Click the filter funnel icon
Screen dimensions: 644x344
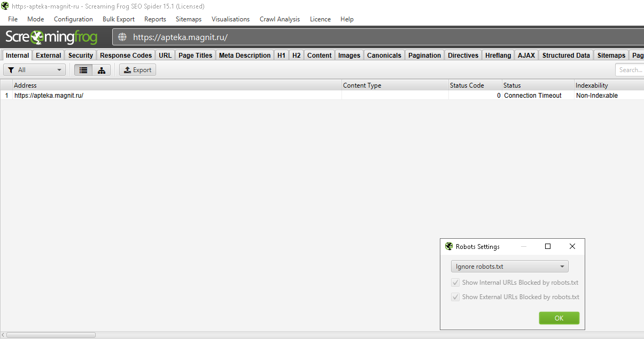point(11,70)
